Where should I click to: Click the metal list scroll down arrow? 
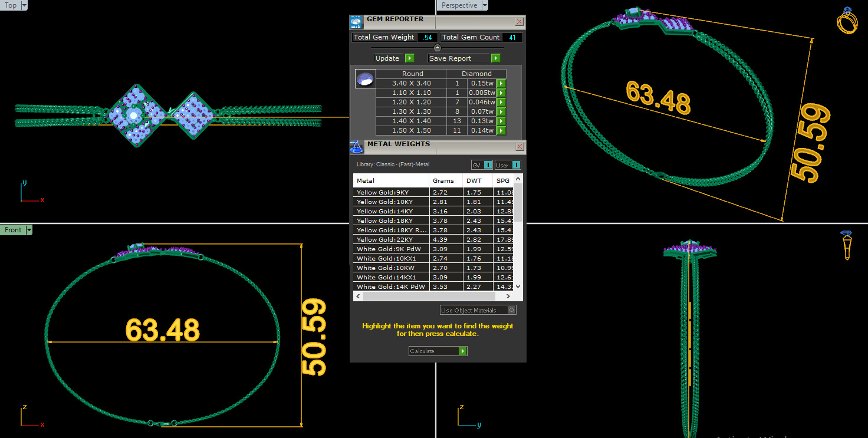tap(518, 286)
